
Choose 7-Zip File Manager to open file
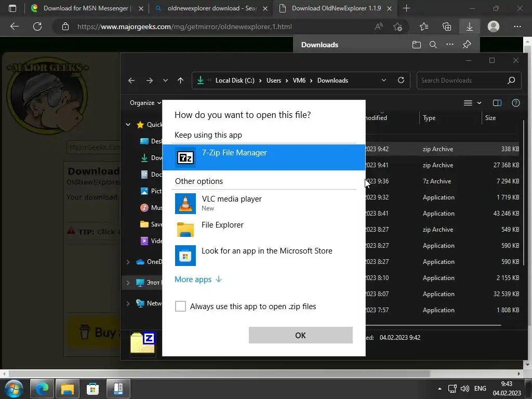263,157
